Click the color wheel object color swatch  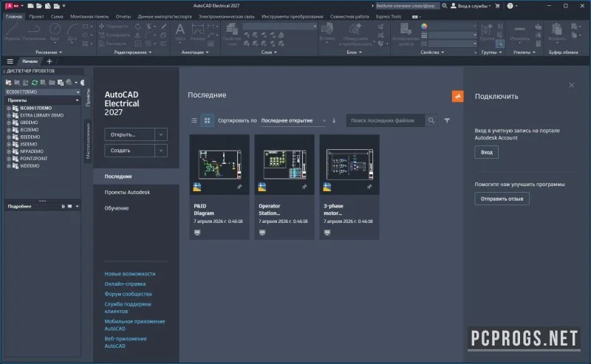[424, 27]
